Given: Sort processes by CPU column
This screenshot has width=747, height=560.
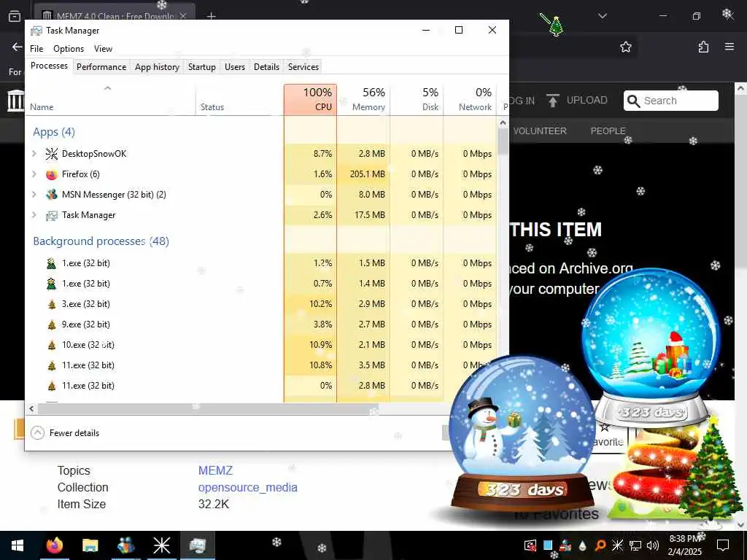Looking at the screenshot, I should [x=310, y=99].
